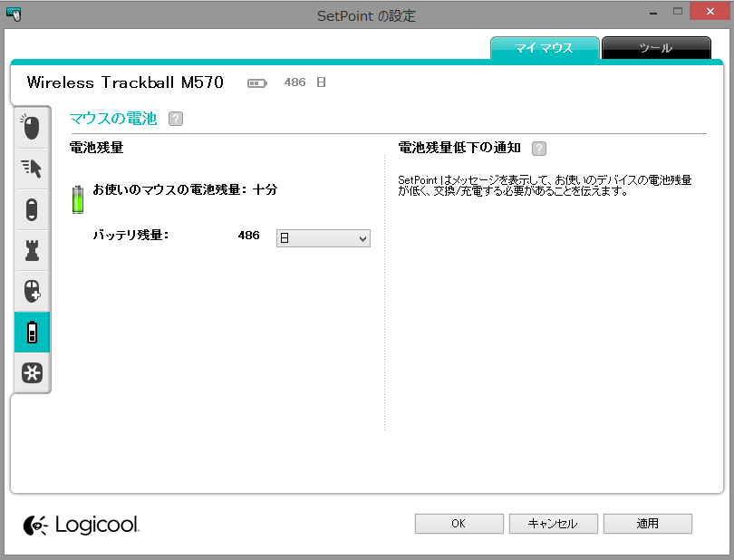Minimize the SetPoint window
The width and height of the screenshot is (734, 560).
pos(653,13)
